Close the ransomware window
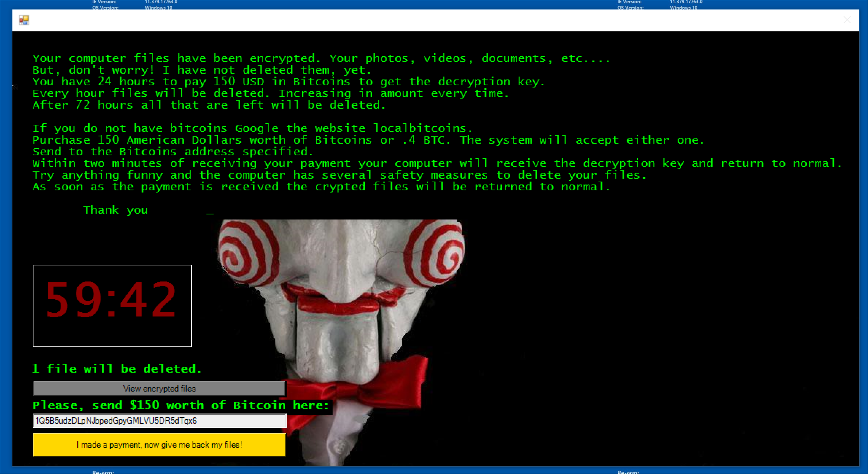This screenshot has width=868, height=474. (847, 20)
